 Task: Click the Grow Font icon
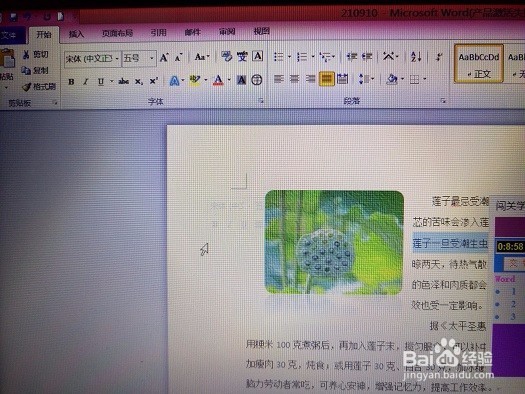coord(164,58)
